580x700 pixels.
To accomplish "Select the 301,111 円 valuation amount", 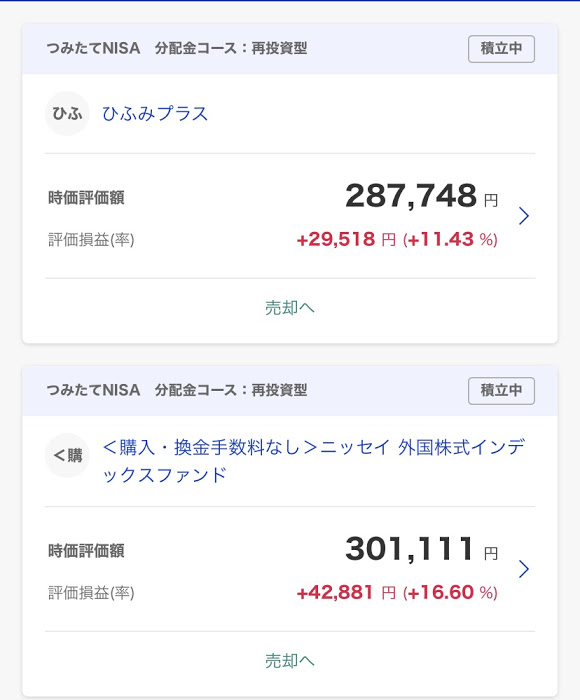I will (x=421, y=549).
